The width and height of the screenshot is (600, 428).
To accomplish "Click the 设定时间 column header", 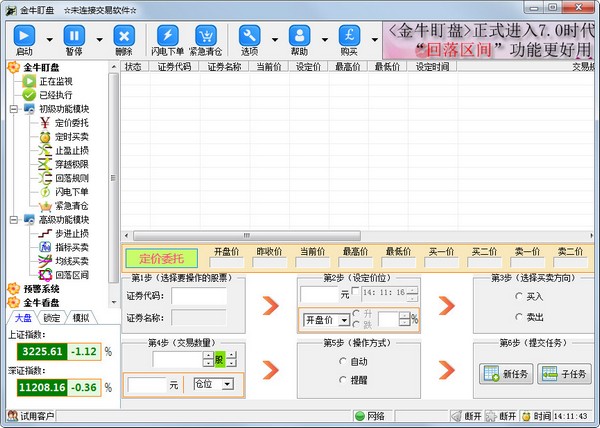I will (432, 67).
